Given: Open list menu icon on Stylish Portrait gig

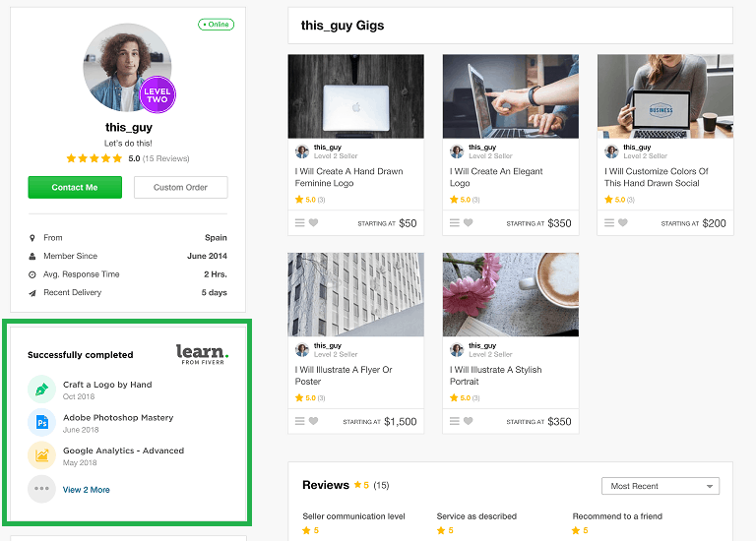Looking at the screenshot, I should 455,421.
